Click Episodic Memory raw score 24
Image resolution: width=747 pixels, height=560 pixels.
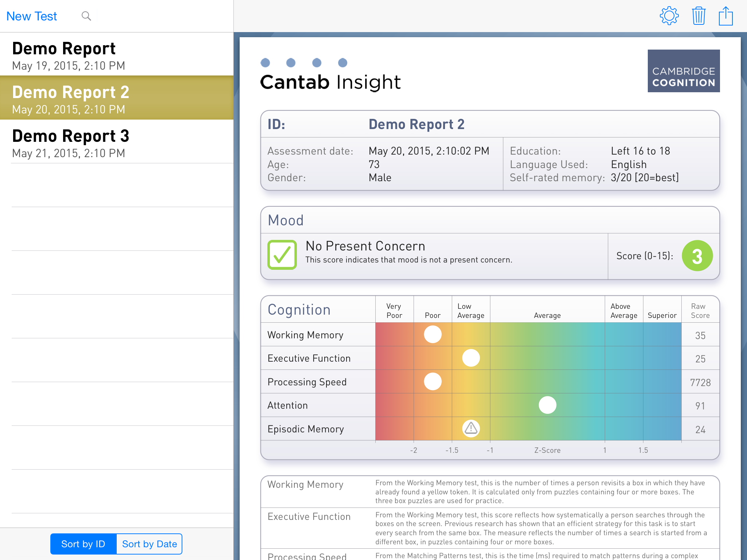700,429
